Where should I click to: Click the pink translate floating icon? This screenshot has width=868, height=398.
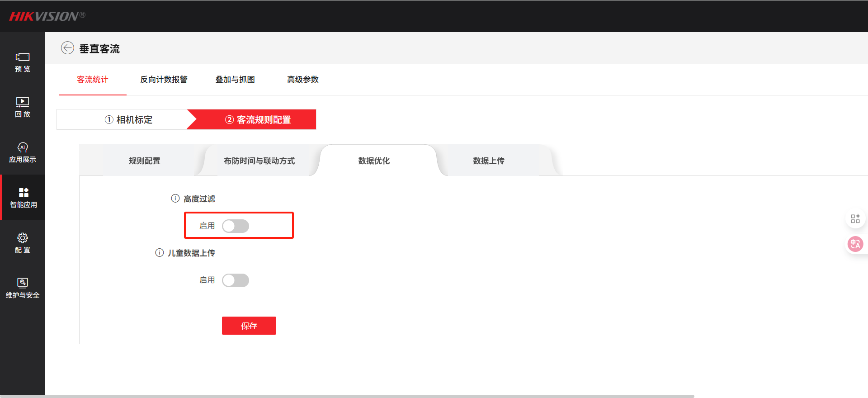[855, 244]
